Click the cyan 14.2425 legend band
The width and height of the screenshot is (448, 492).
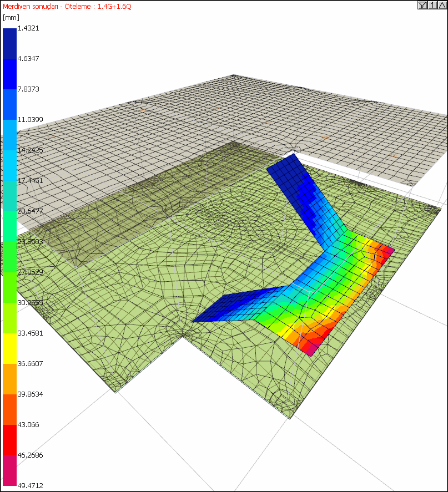pyautogui.click(x=9, y=165)
